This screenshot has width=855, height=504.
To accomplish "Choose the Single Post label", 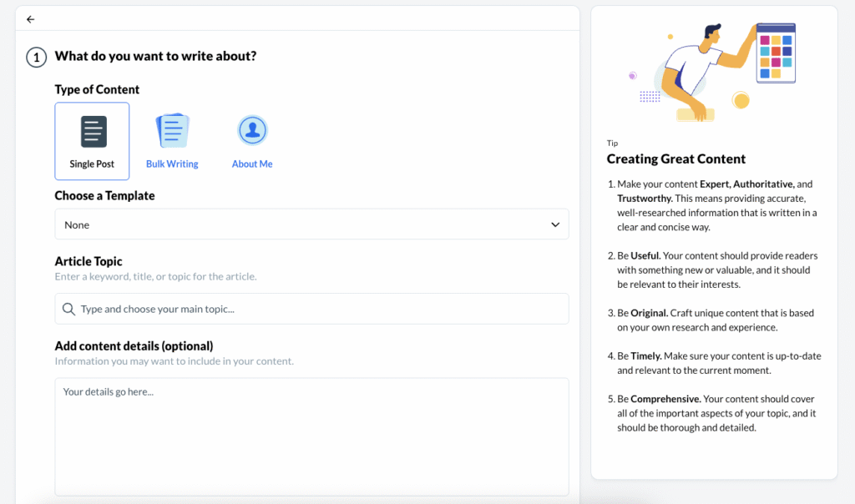I will click(x=92, y=164).
